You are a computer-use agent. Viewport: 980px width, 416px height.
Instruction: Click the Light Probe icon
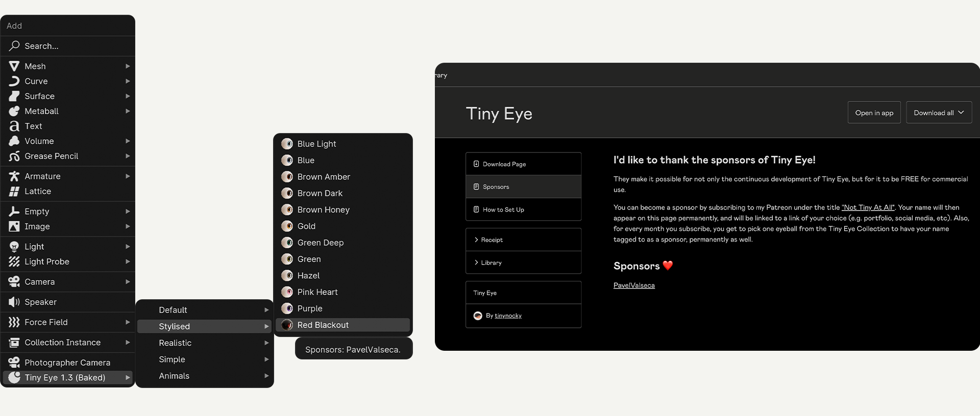click(14, 262)
